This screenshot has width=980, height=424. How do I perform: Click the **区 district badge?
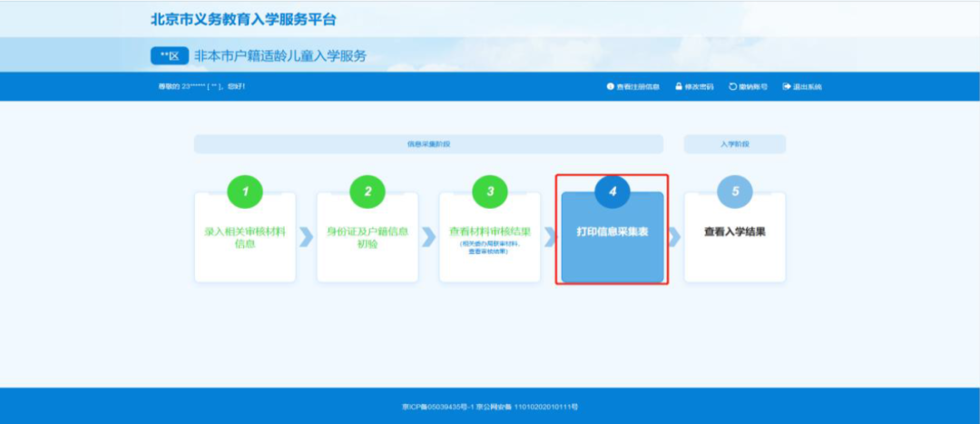pos(170,55)
